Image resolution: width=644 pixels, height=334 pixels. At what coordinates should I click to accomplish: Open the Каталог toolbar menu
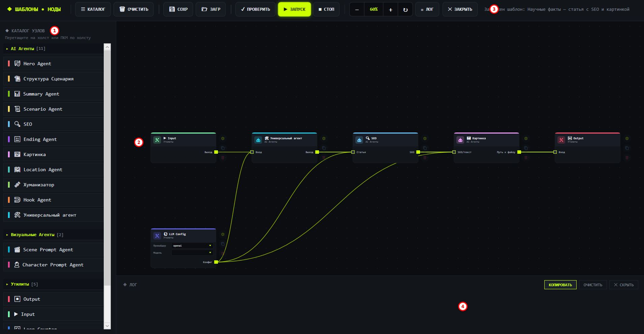(93, 9)
